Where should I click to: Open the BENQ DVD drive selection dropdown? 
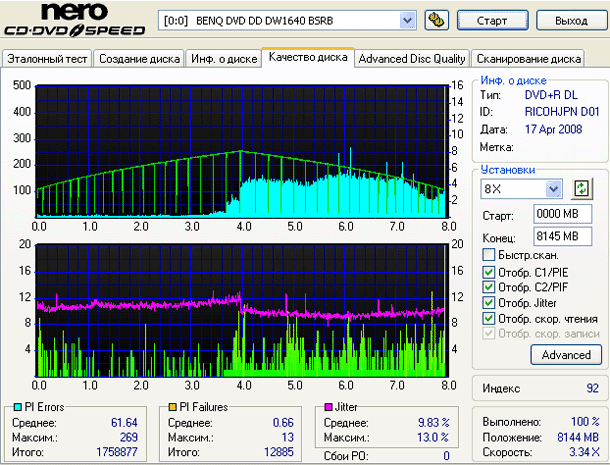[407, 20]
